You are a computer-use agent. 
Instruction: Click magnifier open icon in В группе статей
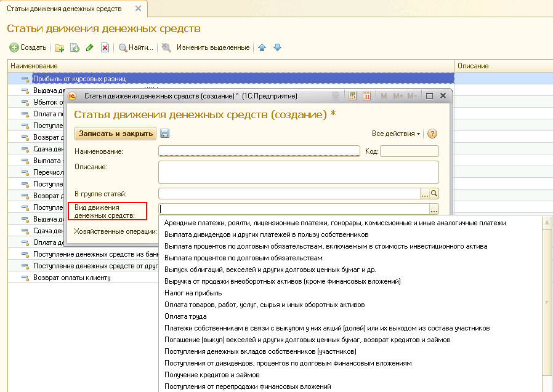434,193
